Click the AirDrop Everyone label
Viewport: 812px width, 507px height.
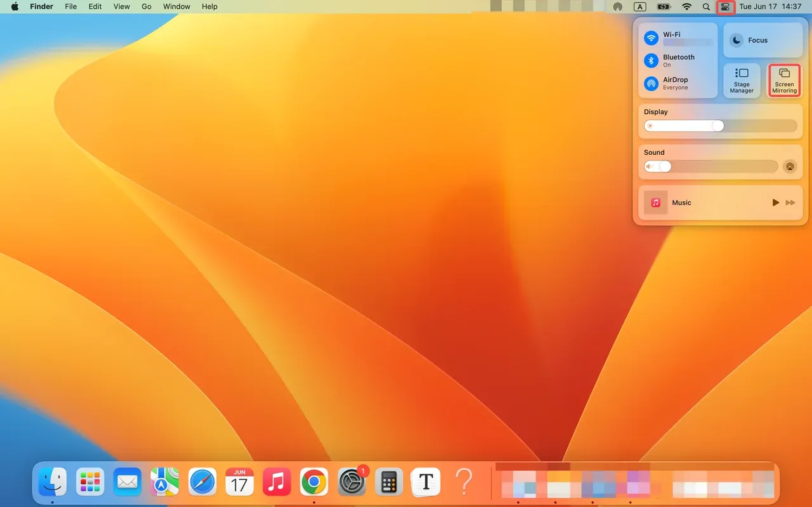[x=676, y=88]
